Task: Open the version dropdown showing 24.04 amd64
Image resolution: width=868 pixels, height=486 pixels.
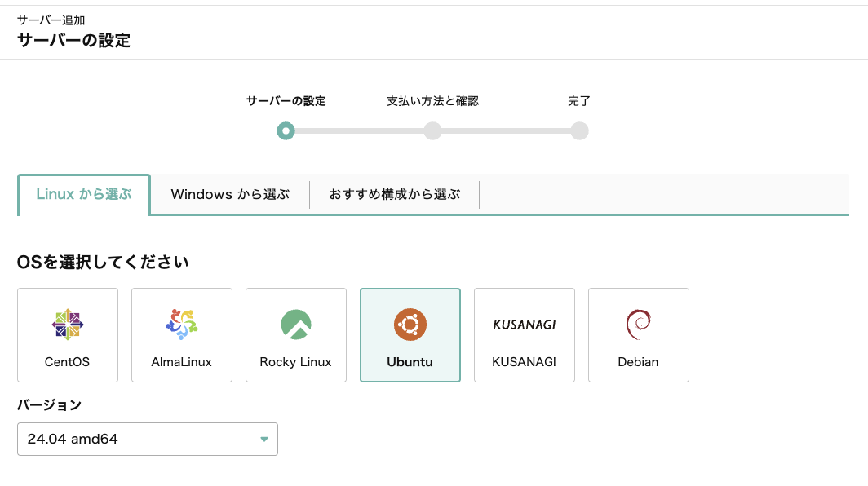Action: 147,439
